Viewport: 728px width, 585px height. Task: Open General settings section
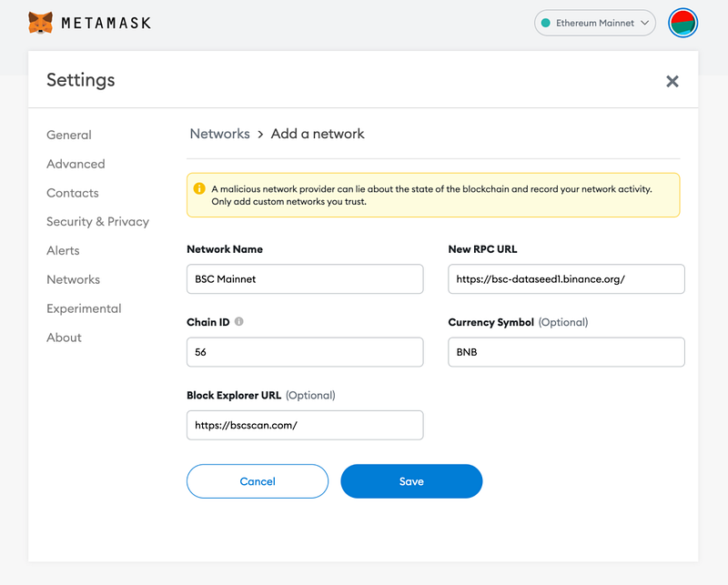point(69,135)
